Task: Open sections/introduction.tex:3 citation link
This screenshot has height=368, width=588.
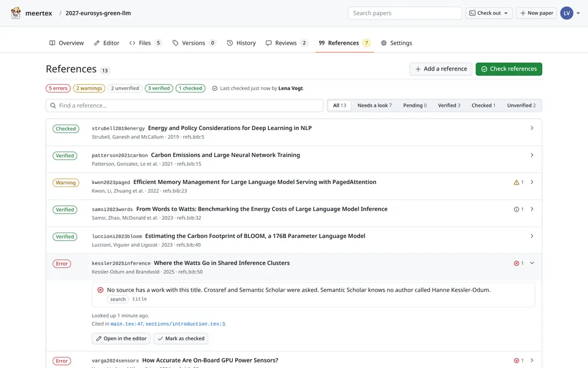Action: [x=185, y=324]
